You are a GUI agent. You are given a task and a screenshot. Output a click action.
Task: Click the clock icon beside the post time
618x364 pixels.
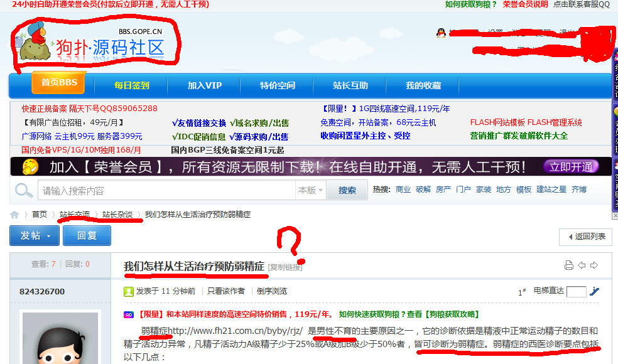point(127,291)
